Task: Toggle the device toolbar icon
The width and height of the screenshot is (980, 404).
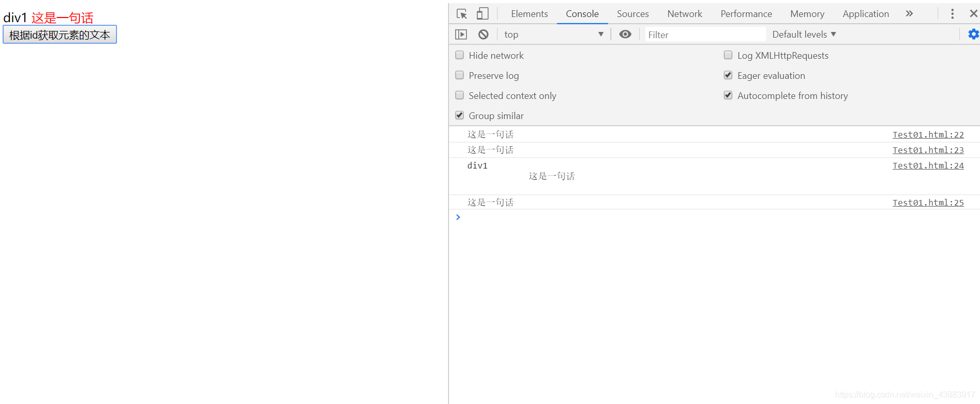Action: pos(483,14)
